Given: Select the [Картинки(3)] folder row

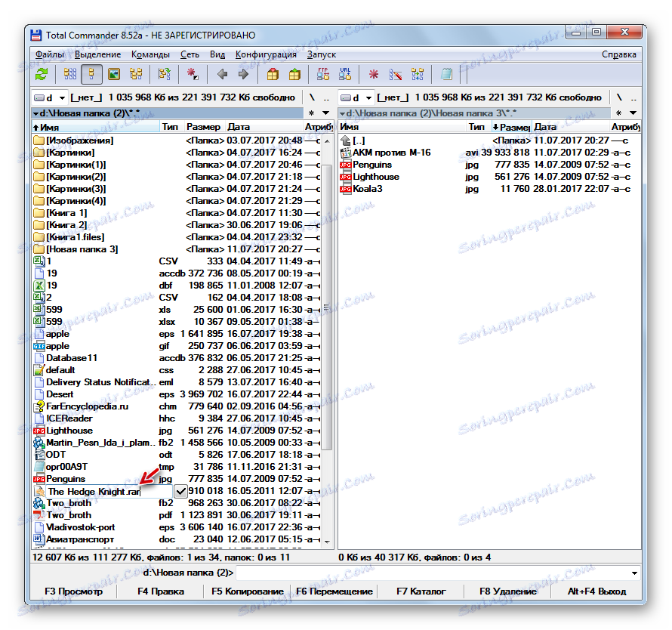Looking at the screenshot, I should click(x=177, y=189).
